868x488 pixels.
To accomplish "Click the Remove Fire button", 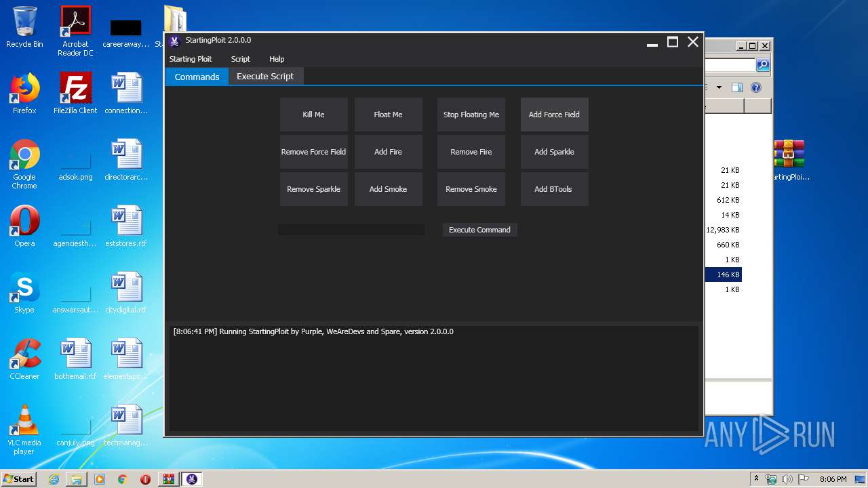I will tap(471, 152).
